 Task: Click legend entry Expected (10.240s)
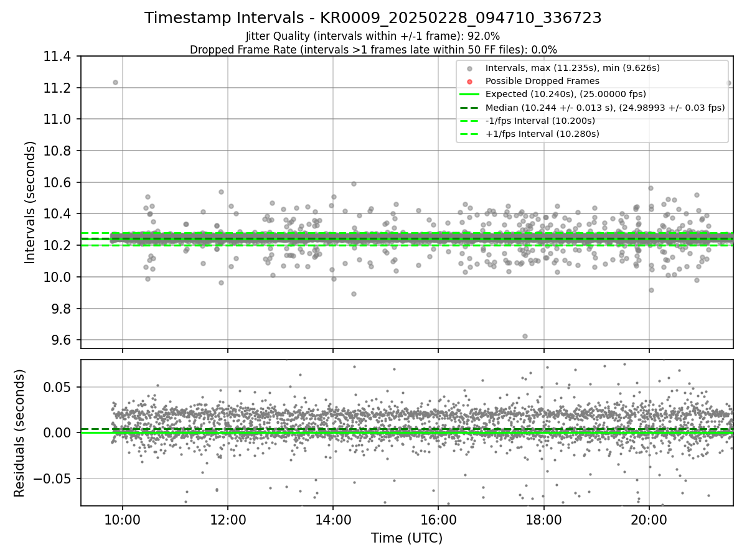tap(566, 94)
